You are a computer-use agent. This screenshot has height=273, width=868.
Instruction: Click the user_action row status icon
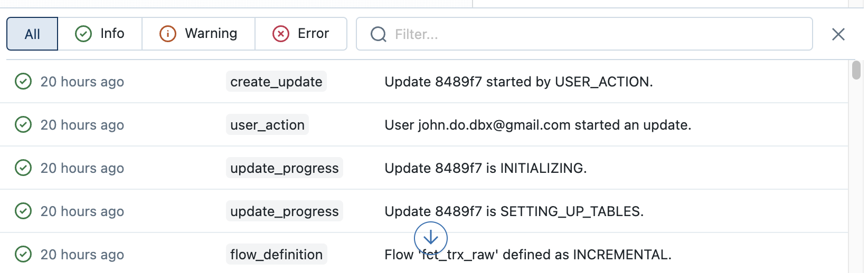point(23,125)
